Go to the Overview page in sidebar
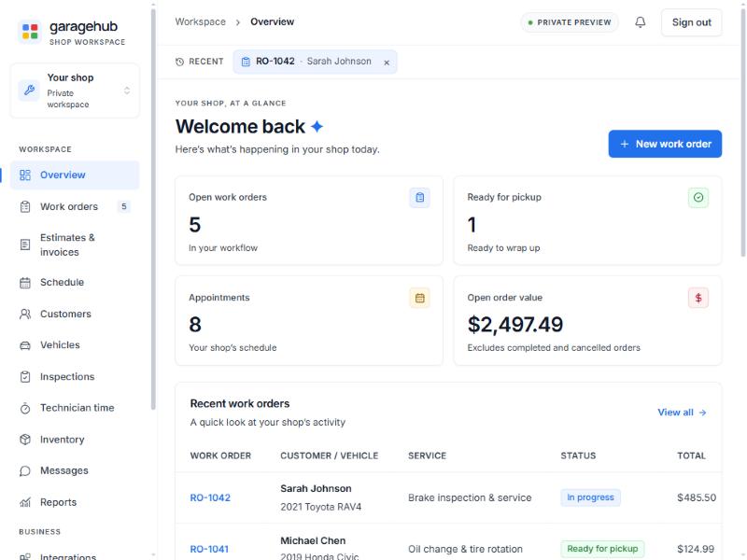Viewport: 747px width, 560px height. pyautogui.click(x=75, y=175)
